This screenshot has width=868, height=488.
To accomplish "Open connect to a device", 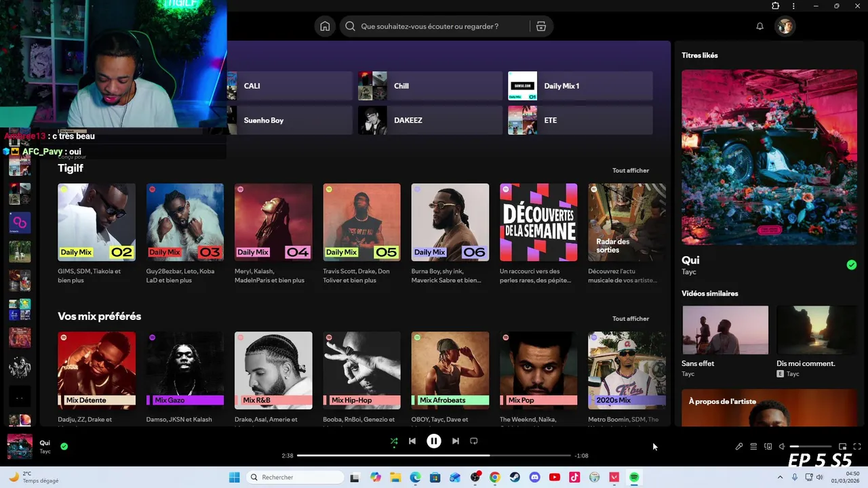I will pyautogui.click(x=768, y=447).
